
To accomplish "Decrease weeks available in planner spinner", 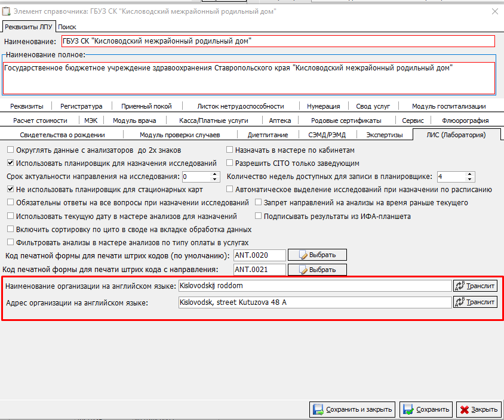I will click(470, 180).
